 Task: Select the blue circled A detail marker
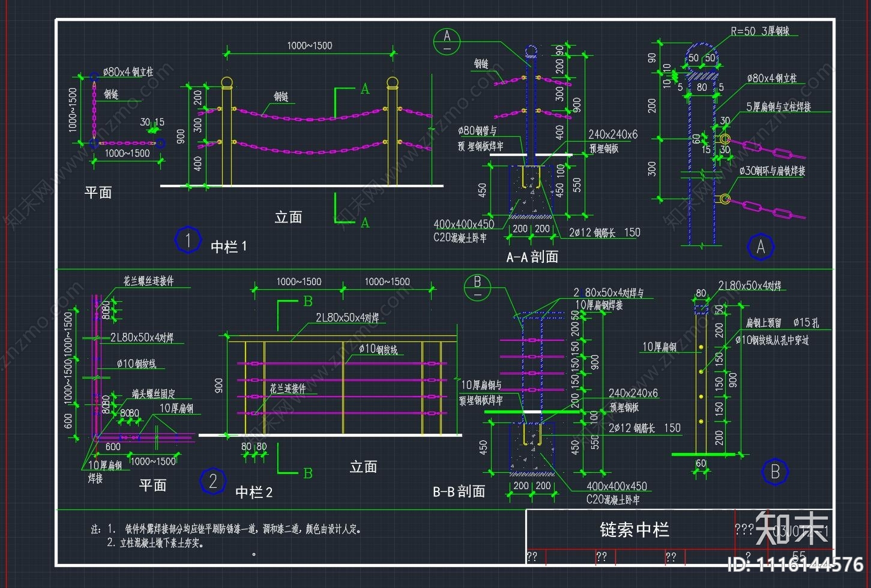pyautogui.click(x=761, y=247)
